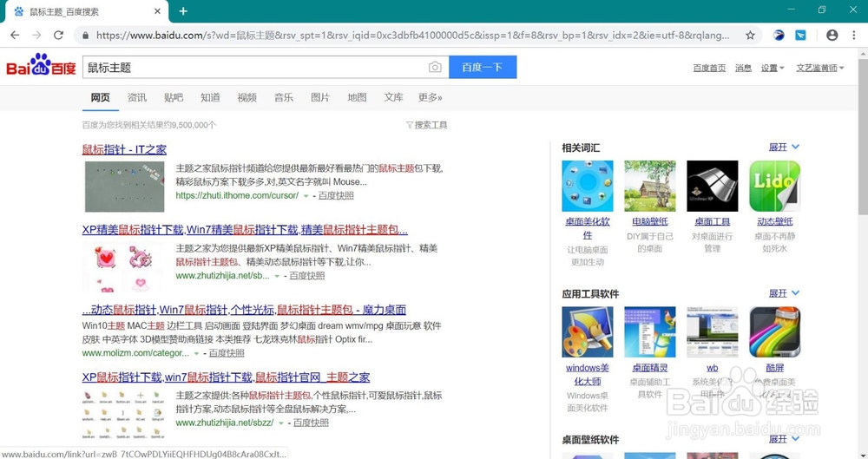Bookmark page with the star icon
Image resolution: width=868 pixels, height=459 pixels.
(x=750, y=35)
